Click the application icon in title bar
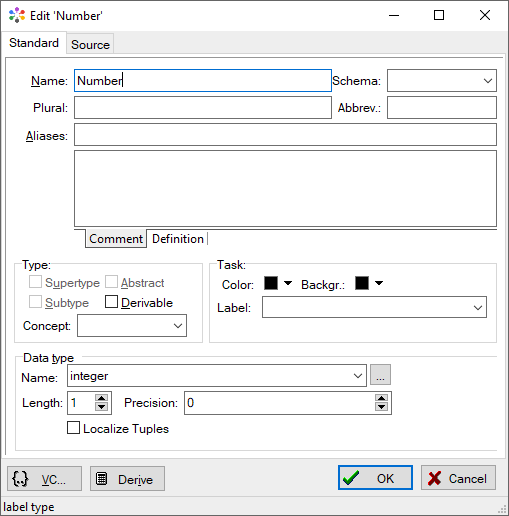 pos(17,15)
